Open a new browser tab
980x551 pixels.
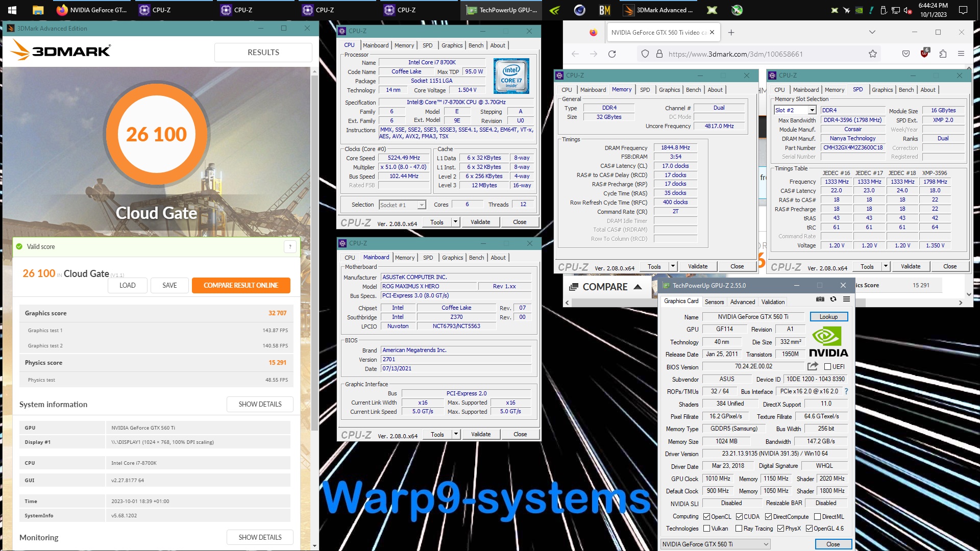click(x=731, y=33)
